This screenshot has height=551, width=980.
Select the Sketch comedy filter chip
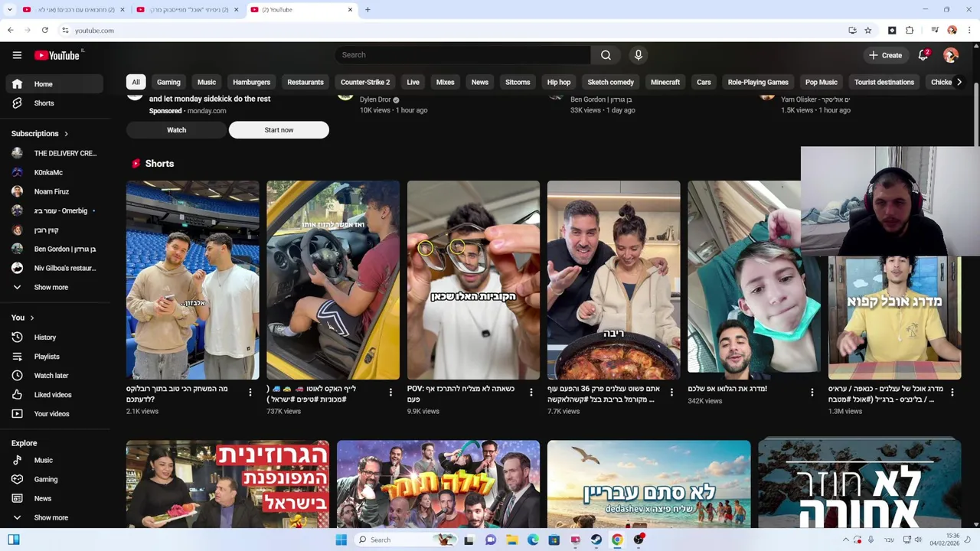click(610, 82)
